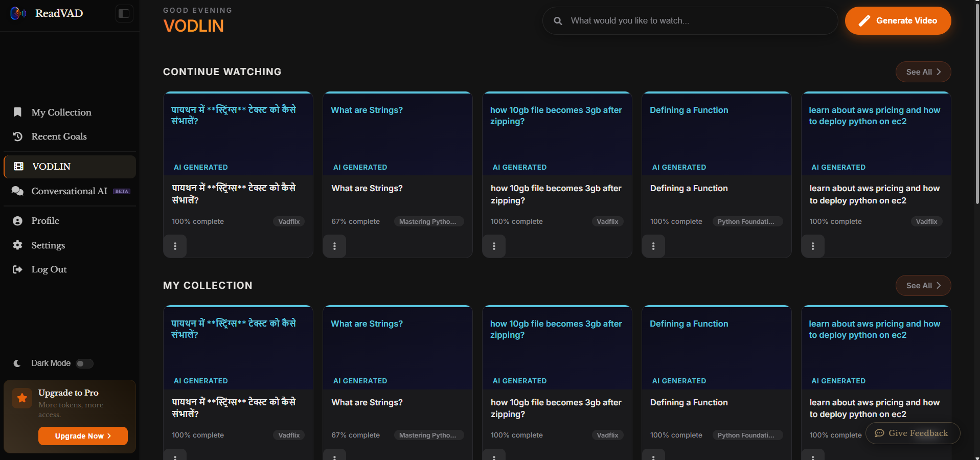Click the ReadVAD logo icon
980x460 pixels.
point(18,13)
